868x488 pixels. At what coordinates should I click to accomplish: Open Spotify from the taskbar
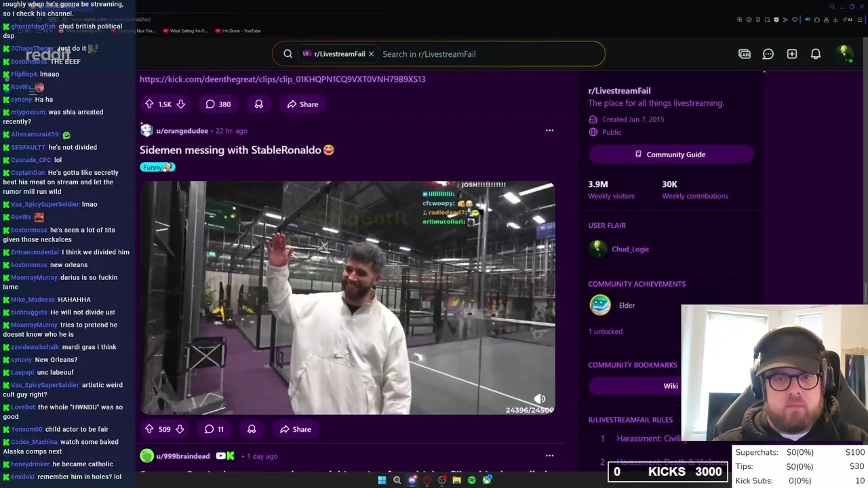[472, 481]
